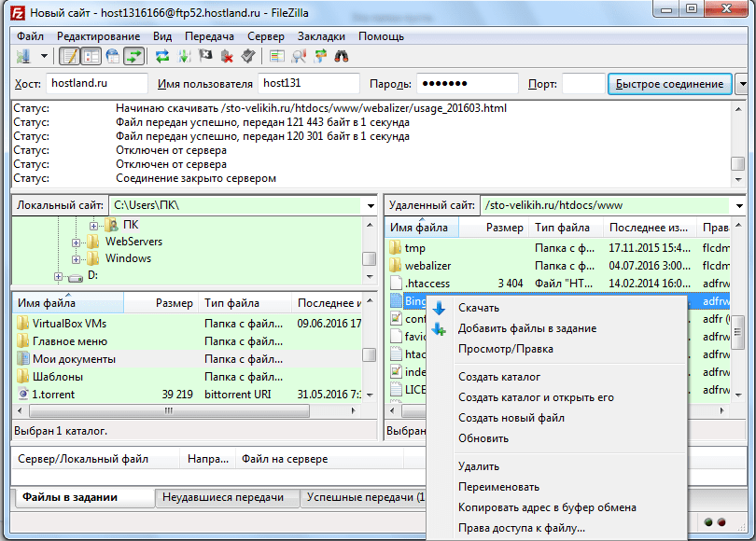Choose Переименовать in the context menu
Screen dimensions: 756x541
click(557, 487)
